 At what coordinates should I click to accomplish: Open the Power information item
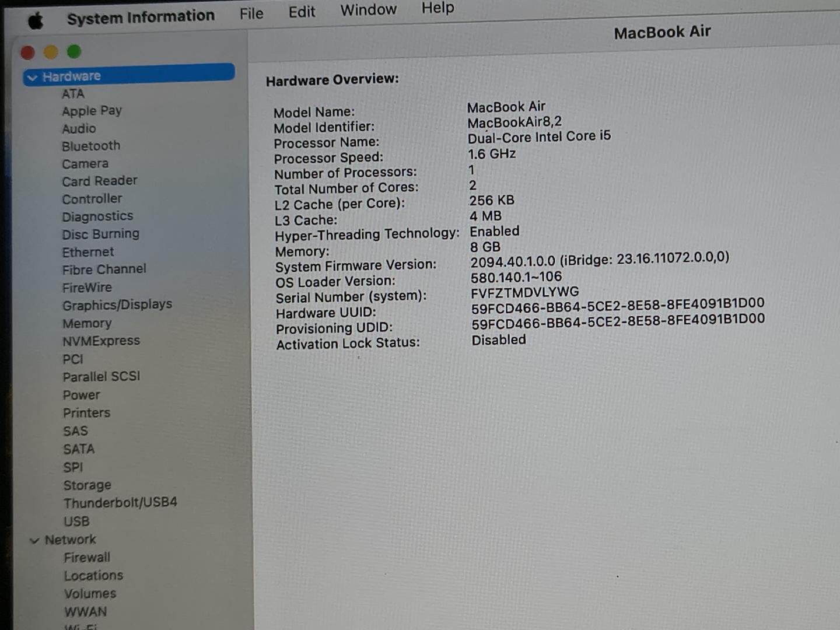pos(81,395)
